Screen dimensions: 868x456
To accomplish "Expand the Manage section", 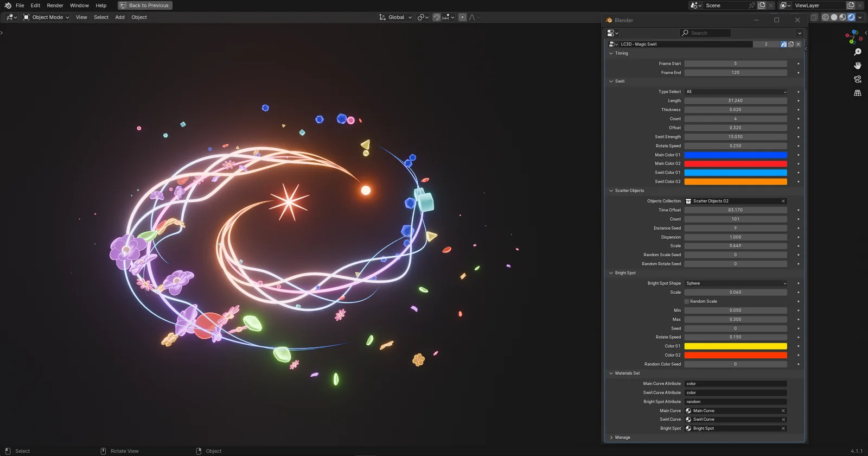I will click(622, 438).
